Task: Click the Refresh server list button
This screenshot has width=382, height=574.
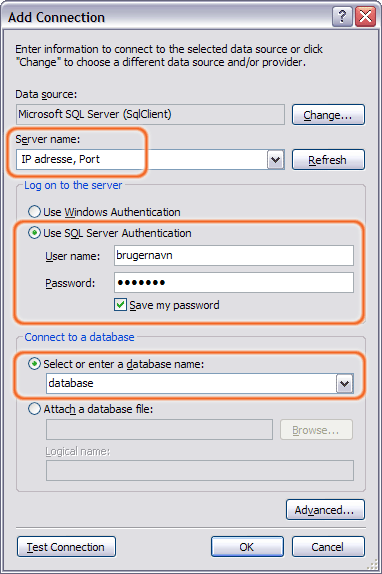Action: click(328, 160)
